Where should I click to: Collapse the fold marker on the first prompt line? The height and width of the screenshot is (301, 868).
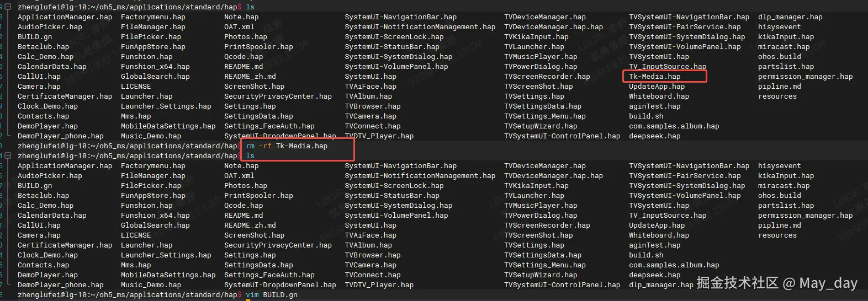click(x=7, y=7)
